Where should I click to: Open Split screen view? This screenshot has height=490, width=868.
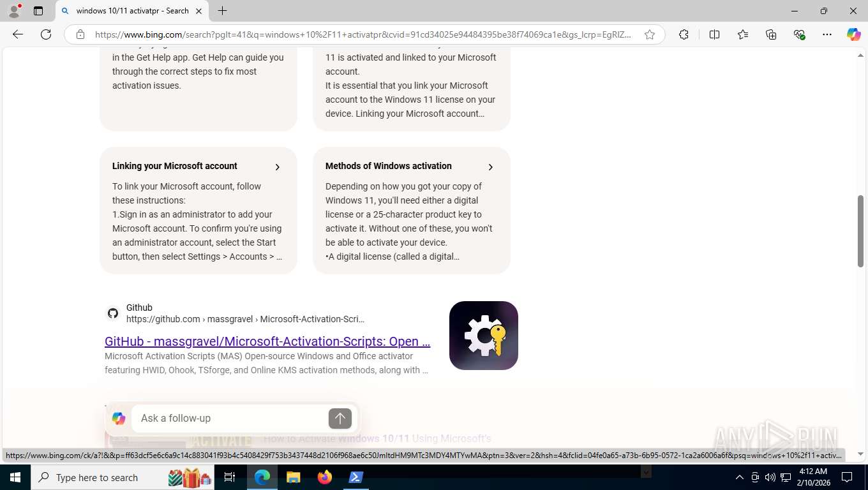[714, 34]
